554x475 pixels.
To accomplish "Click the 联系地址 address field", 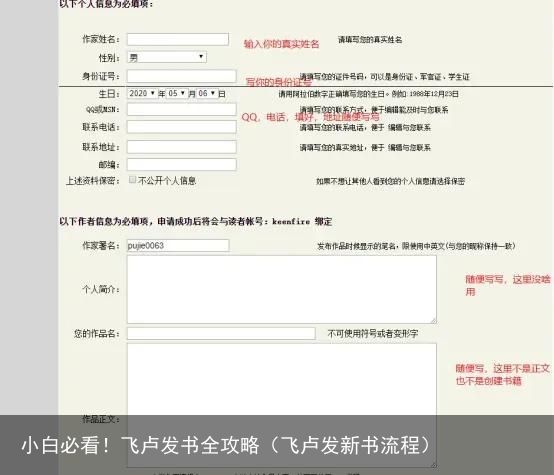I will point(182,147).
